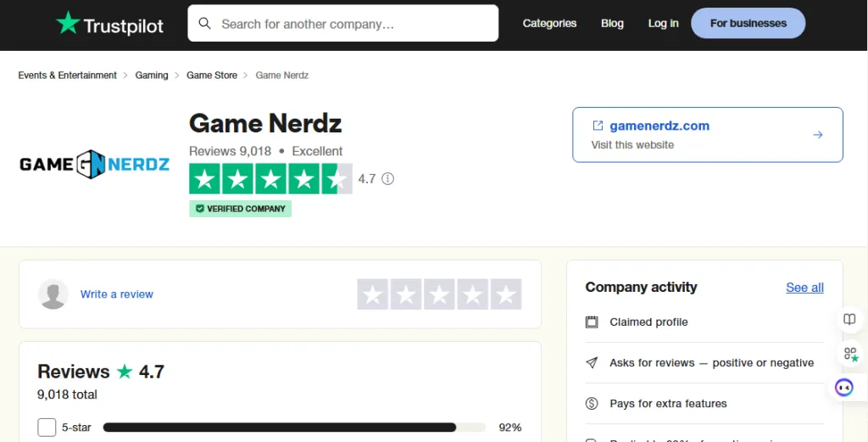Click the search magnifier icon
Screen dimensions: 868x442
coord(205,23)
